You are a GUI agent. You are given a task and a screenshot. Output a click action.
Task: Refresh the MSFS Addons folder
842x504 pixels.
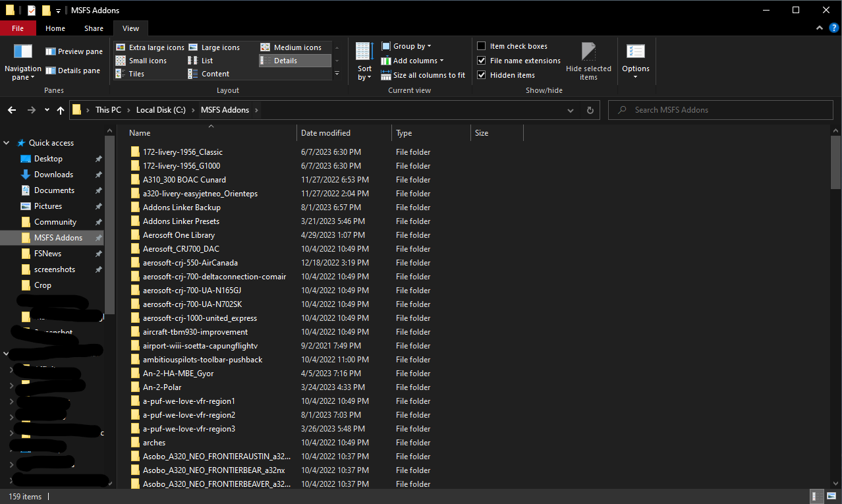590,110
